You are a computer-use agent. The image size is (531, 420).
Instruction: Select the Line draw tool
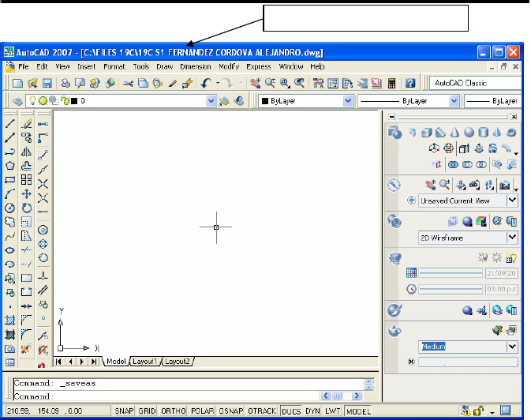pyautogui.click(x=9, y=124)
